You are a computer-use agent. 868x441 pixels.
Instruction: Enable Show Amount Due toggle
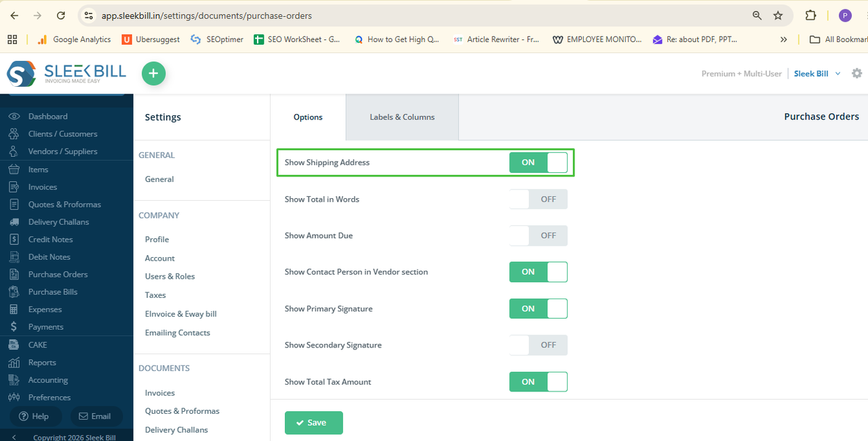coord(538,235)
